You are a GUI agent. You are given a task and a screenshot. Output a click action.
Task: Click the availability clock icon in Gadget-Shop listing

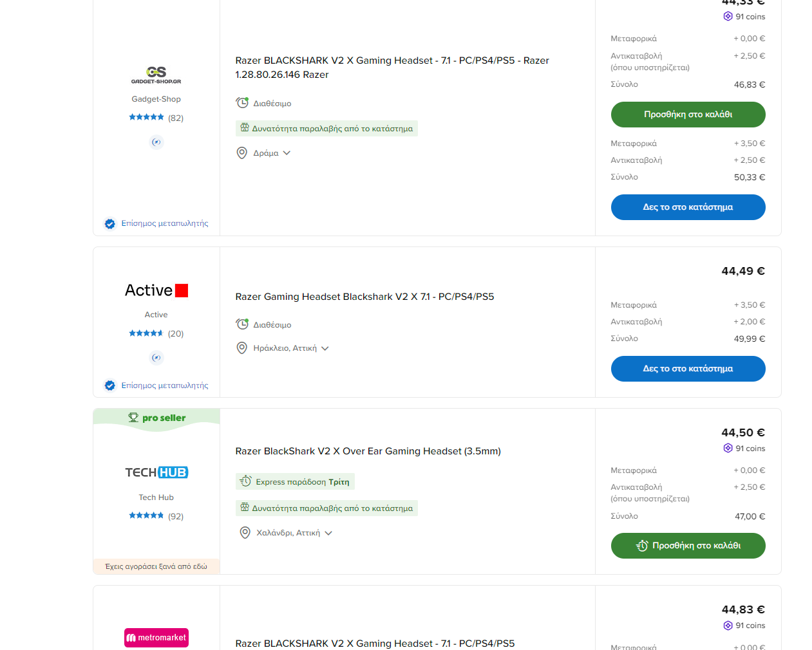[x=242, y=103]
